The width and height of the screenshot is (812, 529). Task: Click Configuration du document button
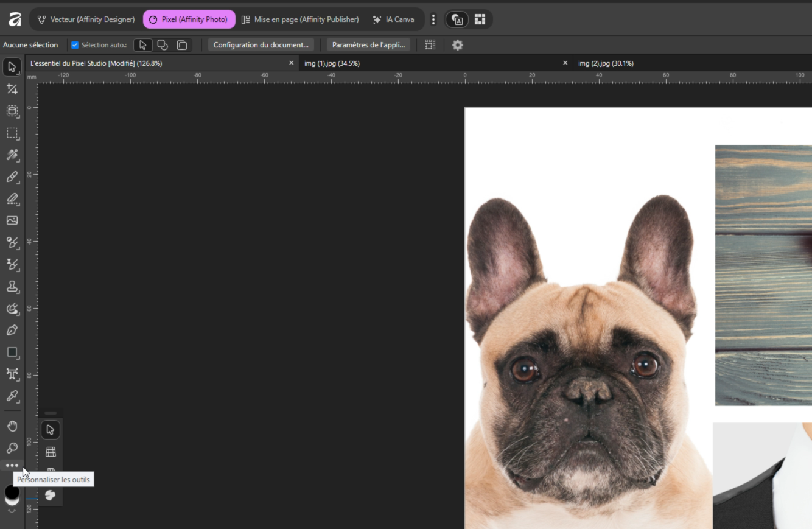pyautogui.click(x=261, y=45)
